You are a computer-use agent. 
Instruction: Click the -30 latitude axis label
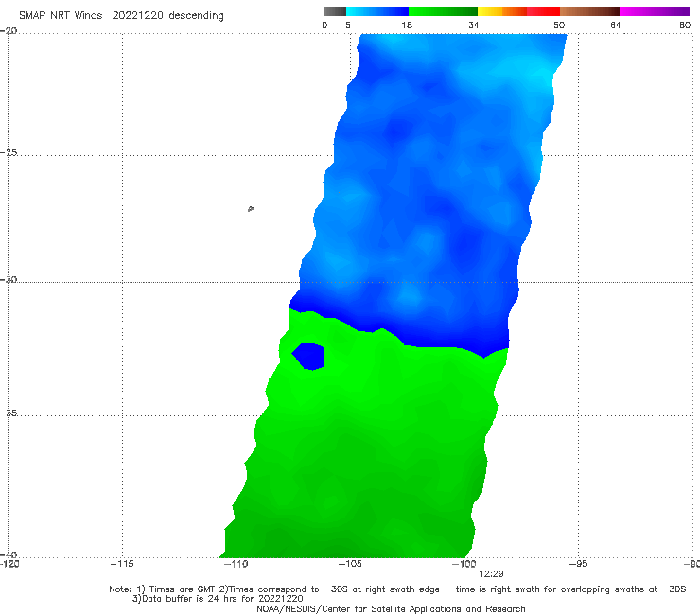[x=9, y=279]
